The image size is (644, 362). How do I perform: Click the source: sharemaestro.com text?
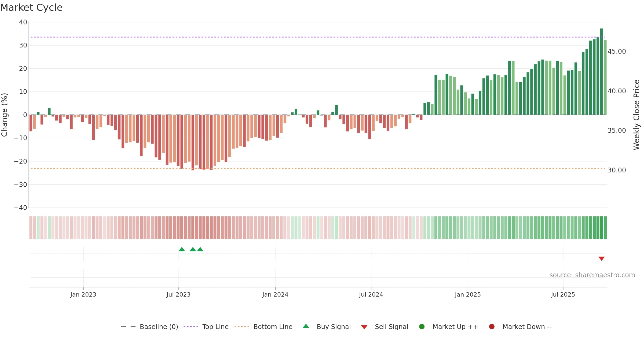click(592, 275)
